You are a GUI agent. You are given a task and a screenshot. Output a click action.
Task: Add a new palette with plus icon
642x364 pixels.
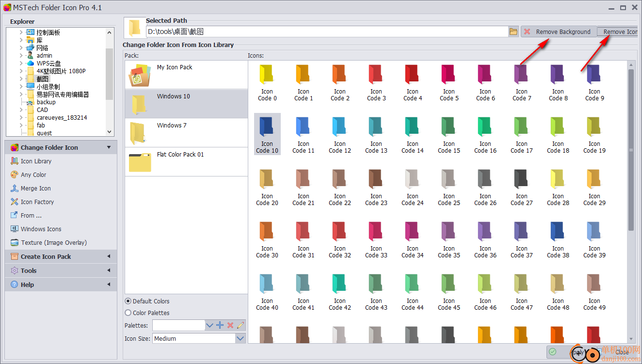point(220,325)
